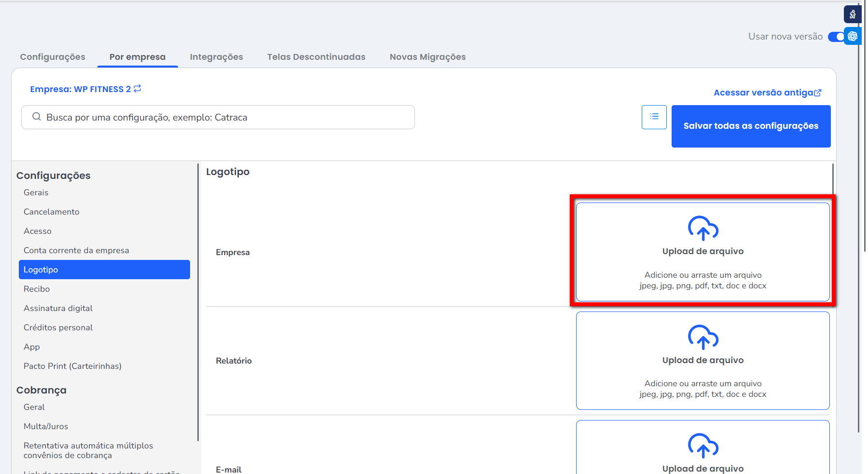This screenshot has width=868, height=474.
Task: Click the swap company icon beside WP FITNESS 2
Action: pos(138,89)
